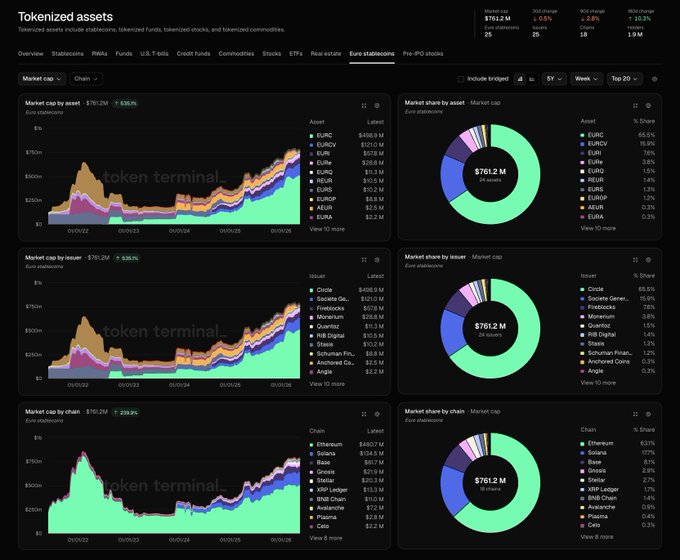This screenshot has width=680, height=560.
Task: Expand the Market share by issuer chart
Action: coord(635,260)
